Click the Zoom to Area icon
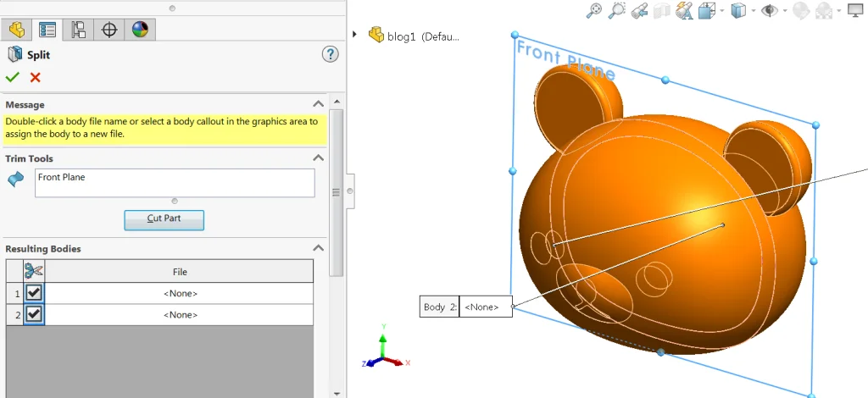 617,10
